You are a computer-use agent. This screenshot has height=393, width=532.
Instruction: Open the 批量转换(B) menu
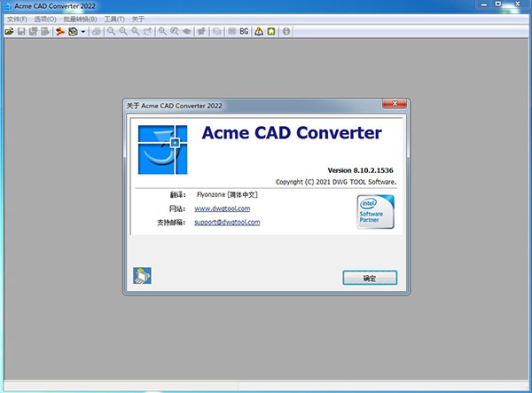pos(79,19)
